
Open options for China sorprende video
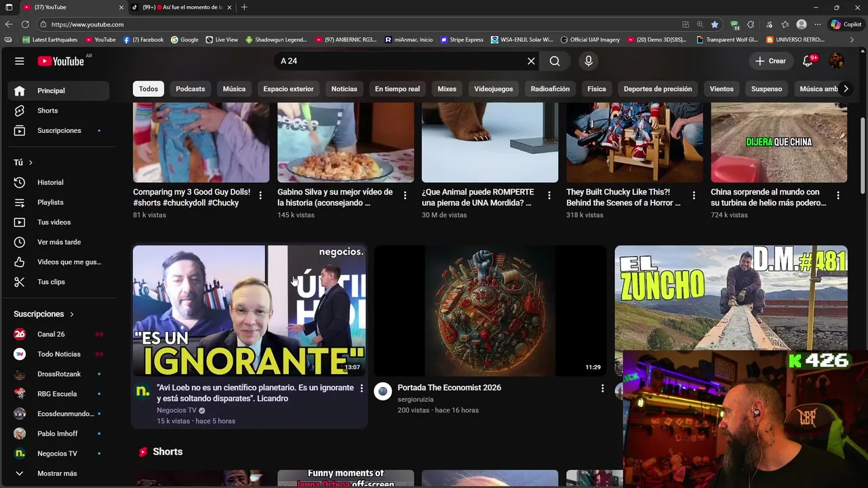click(x=838, y=195)
